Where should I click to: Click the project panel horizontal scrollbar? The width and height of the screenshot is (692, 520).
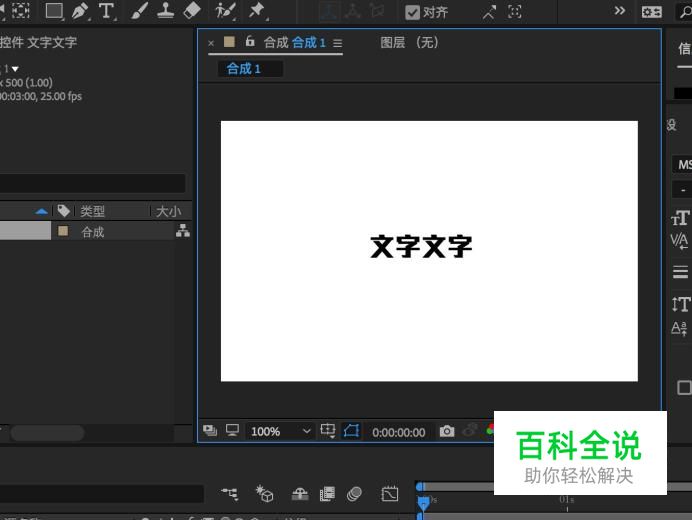click(x=48, y=433)
